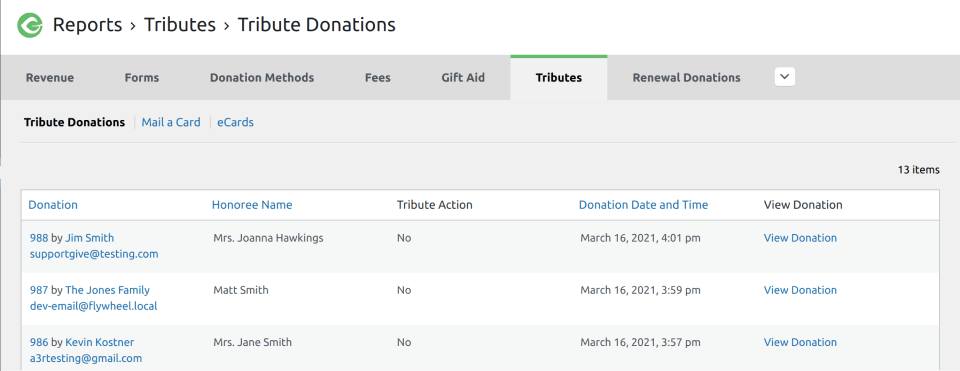Open donation number 988
The width and height of the screenshot is (960, 371).
[x=39, y=238]
